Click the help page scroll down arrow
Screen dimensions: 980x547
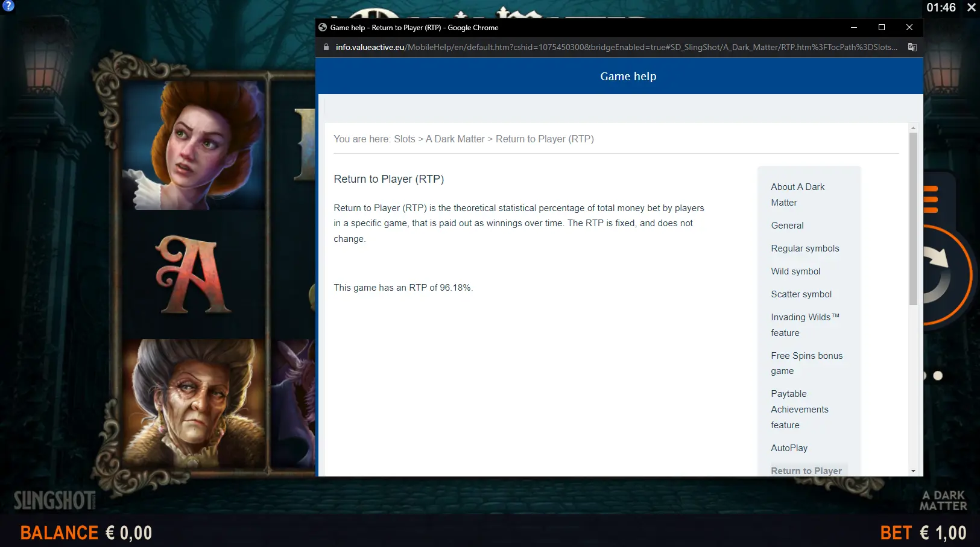tap(913, 471)
